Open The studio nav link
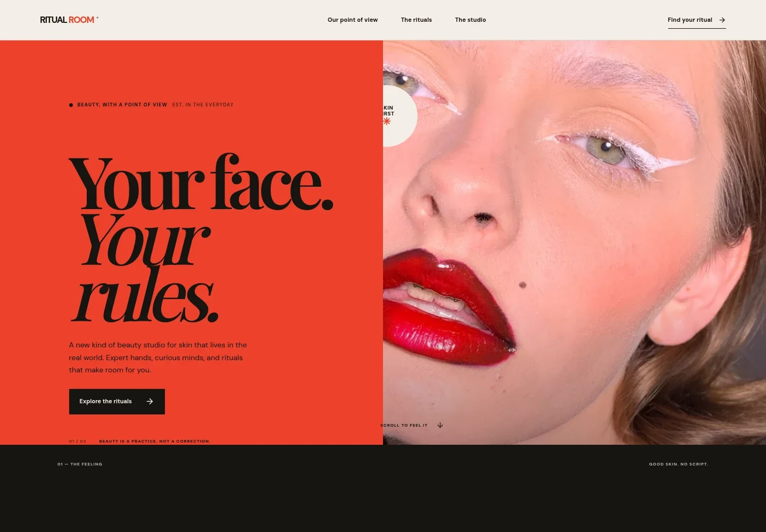Image resolution: width=766 pixels, height=532 pixels. coord(470,20)
